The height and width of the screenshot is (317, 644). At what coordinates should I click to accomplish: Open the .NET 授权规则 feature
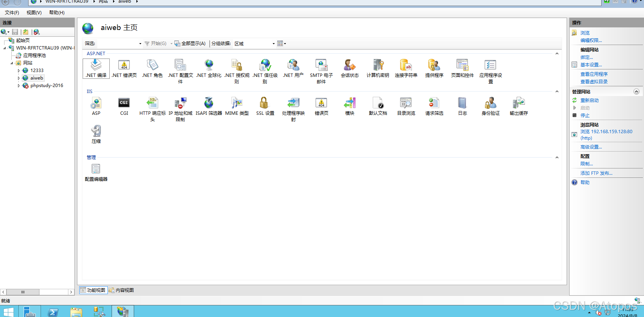click(x=237, y=71)
